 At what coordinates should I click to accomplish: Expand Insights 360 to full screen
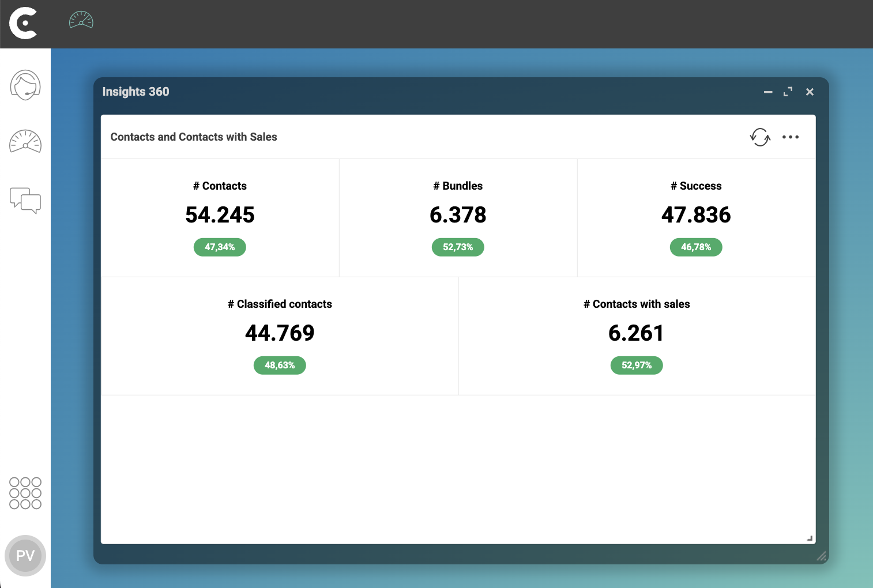[788, 92]
